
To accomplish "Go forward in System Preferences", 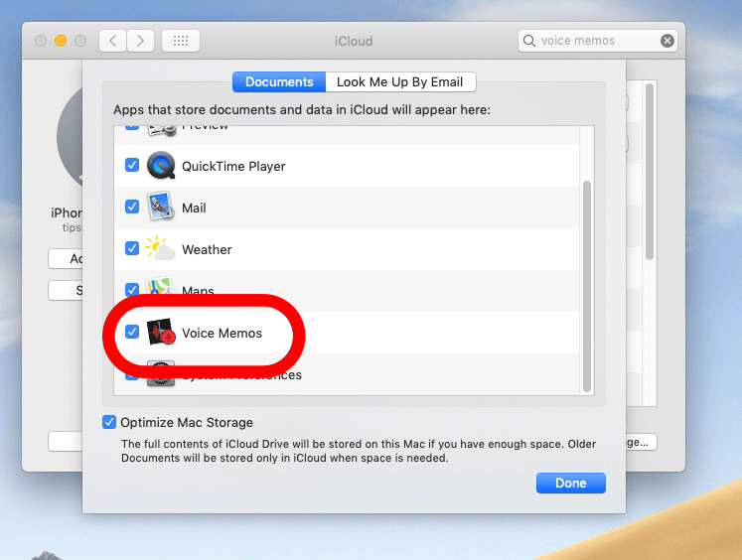I will [x=141, y=41].
